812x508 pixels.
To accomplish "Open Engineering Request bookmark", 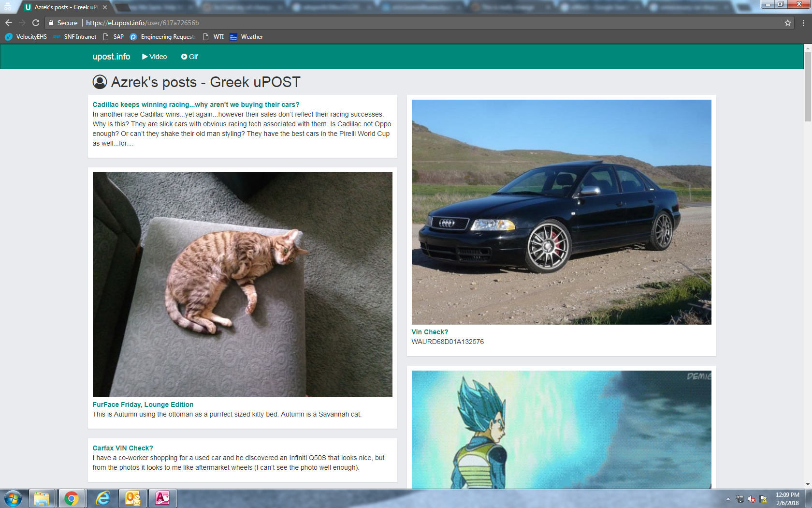I will click(162, 37).
